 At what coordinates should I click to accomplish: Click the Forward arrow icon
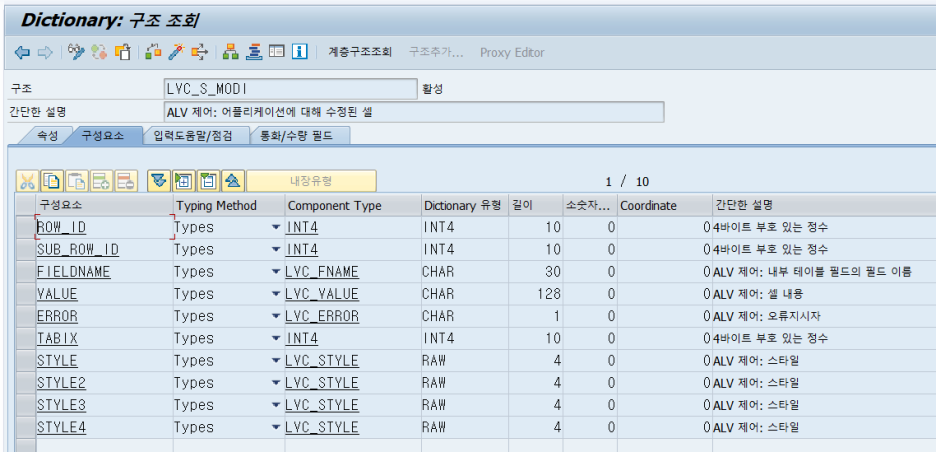point(45,53)
